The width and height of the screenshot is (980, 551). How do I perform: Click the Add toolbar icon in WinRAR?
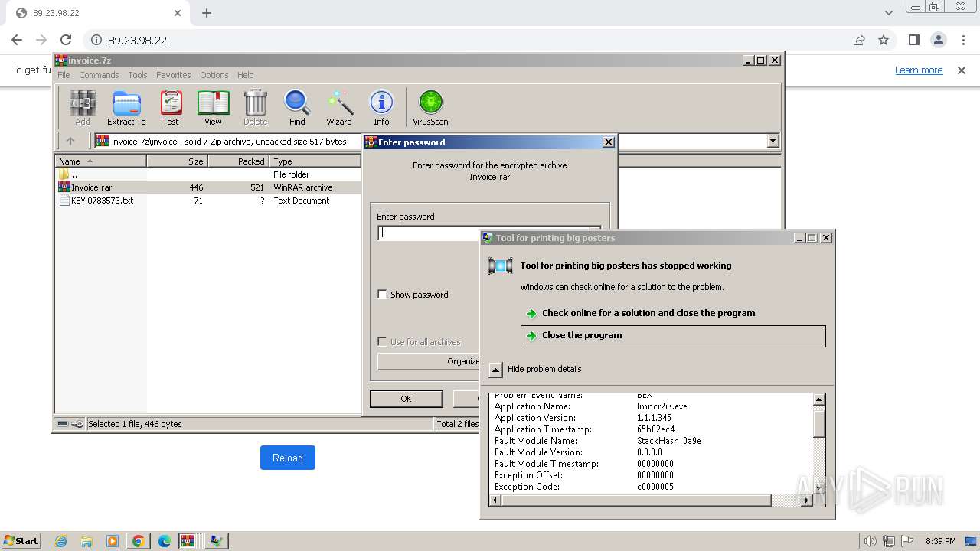coord(83,107)
